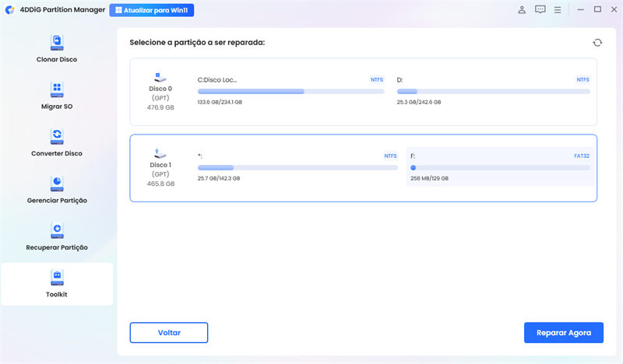Click the Reparar Agora button

563,332
